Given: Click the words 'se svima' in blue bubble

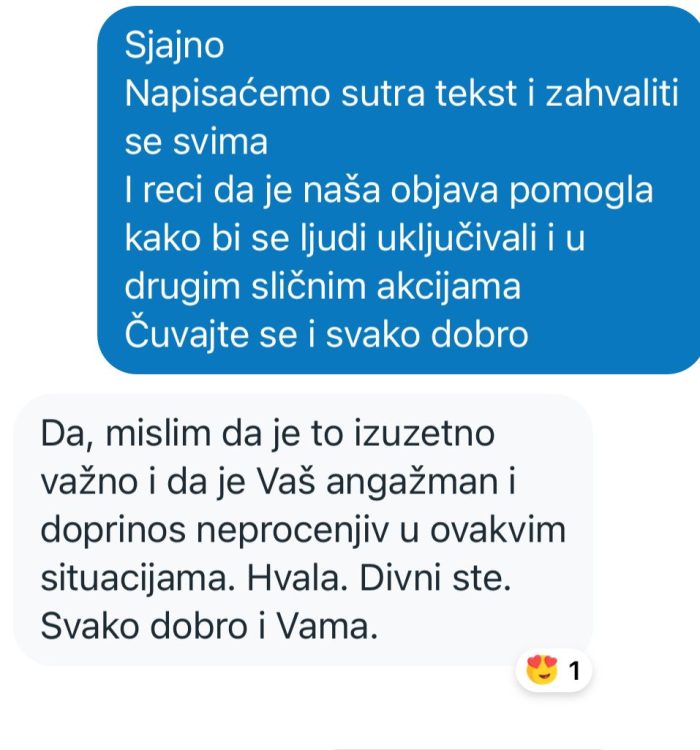Looking at the screenshot, I should coord(196,142).
